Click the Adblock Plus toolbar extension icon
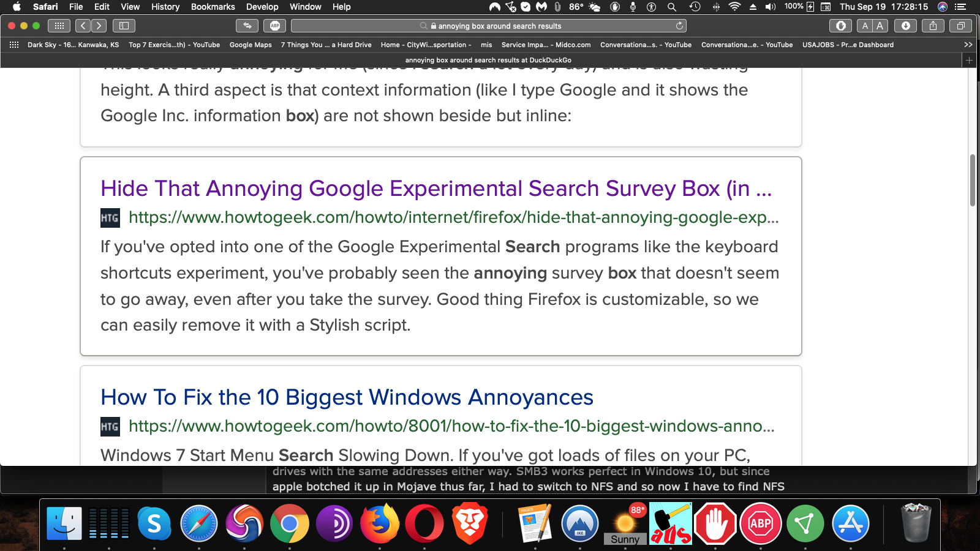The width and height of the screenshot is (980, 551). (275, 26)
